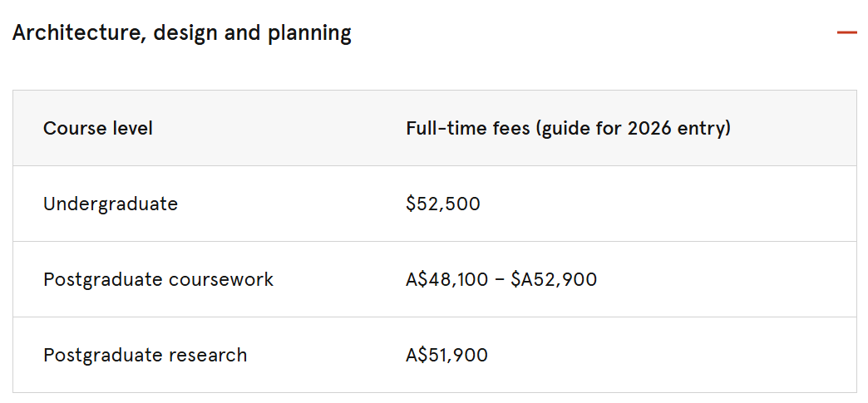Click the word "level" in the first header

(132, 129)
